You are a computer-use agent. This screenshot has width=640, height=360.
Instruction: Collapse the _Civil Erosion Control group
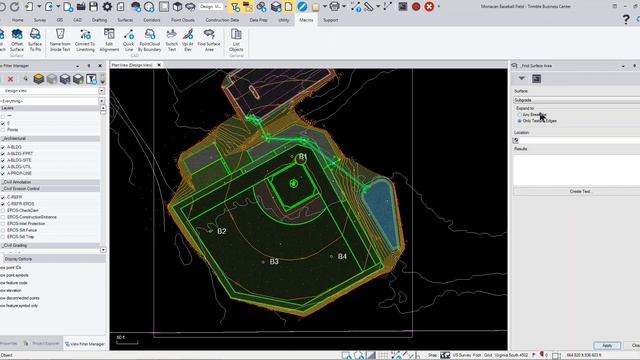pyautogui.click(x=49, y=189)
